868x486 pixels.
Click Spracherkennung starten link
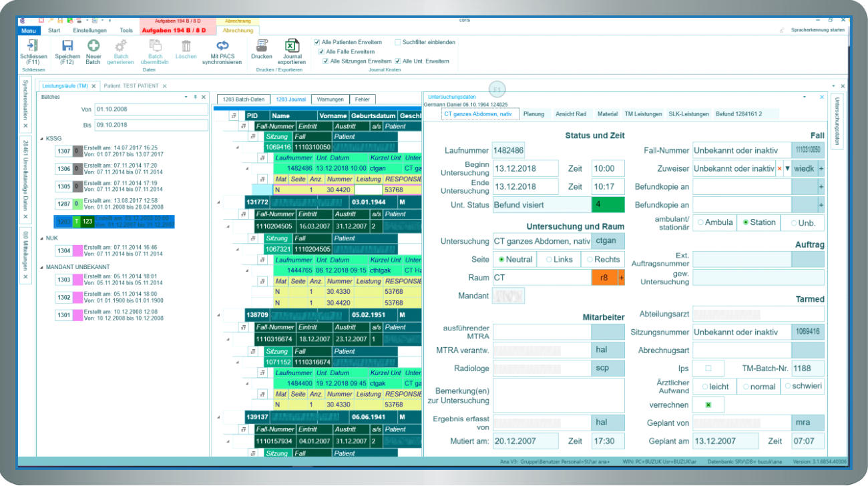[817, 31]
